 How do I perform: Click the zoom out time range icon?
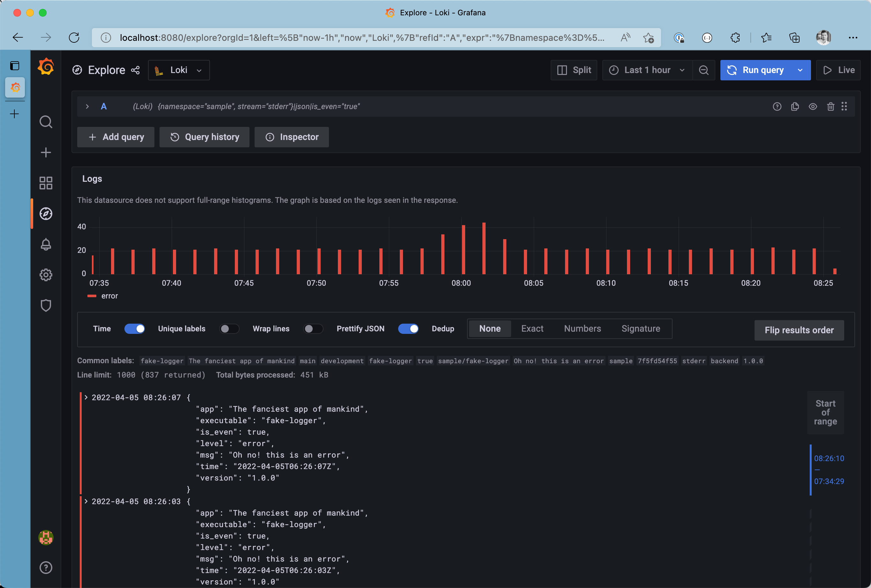click(x=704, y=70)
